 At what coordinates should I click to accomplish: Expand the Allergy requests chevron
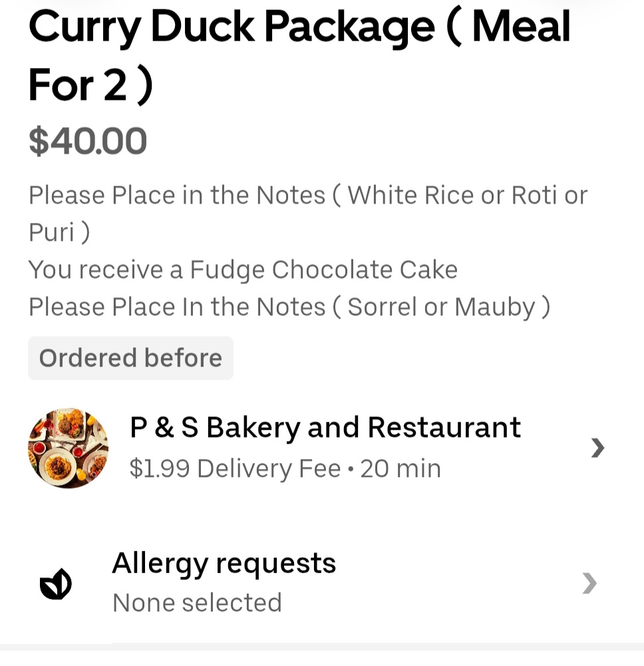click(589, 583)
